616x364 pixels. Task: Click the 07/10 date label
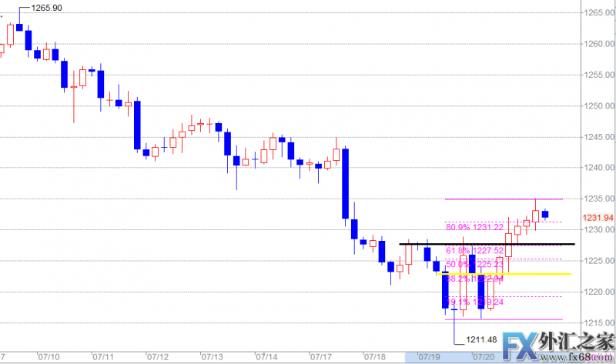49,357
